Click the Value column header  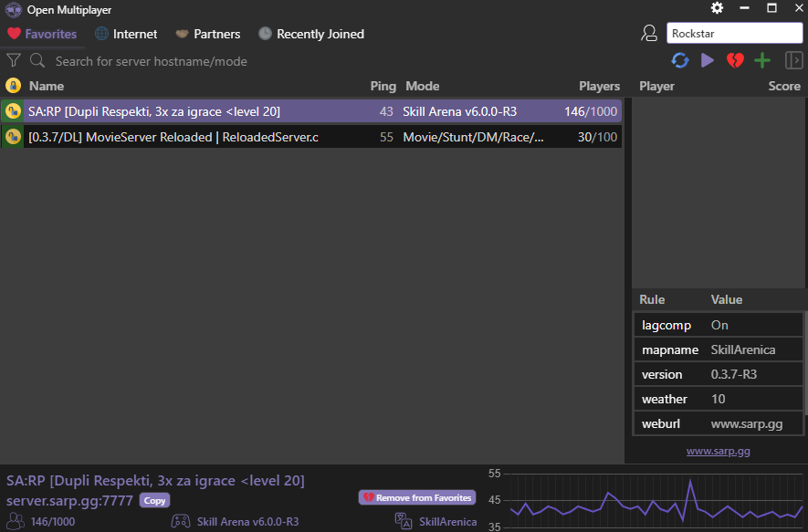point(727,299)
